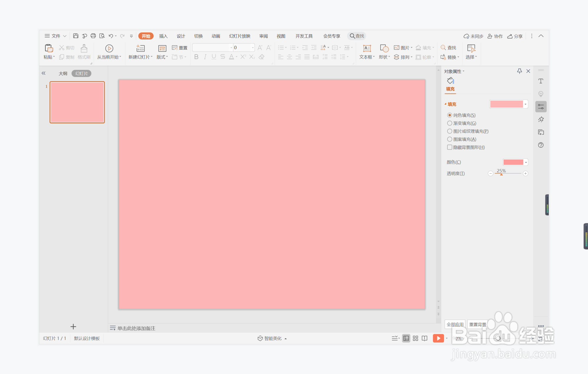This screenshot has height=374, width=588.
Task: Switch to the 大纲 outline tab
Action: [63, 73]
